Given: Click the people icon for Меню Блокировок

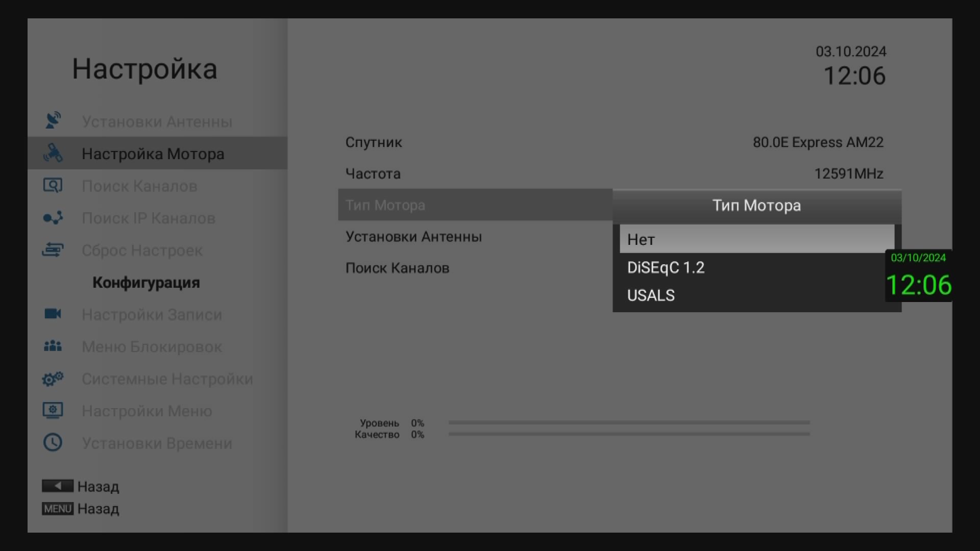Looking at the screenshot, I should 53,346.
